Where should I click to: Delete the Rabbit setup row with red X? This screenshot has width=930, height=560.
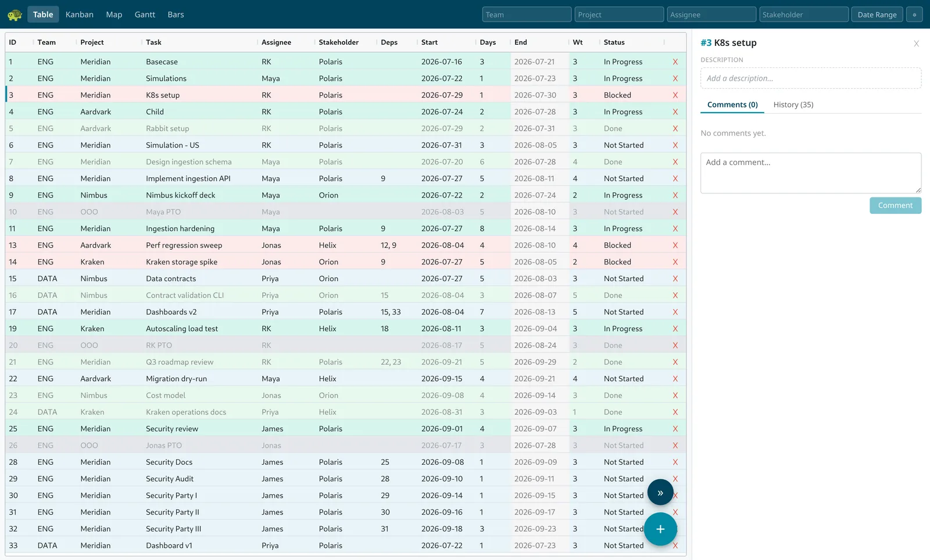pos(675,128)
